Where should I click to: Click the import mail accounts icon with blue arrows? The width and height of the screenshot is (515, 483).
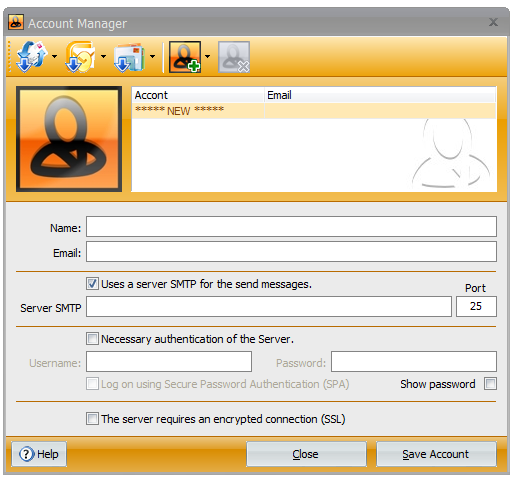point(32,56)
